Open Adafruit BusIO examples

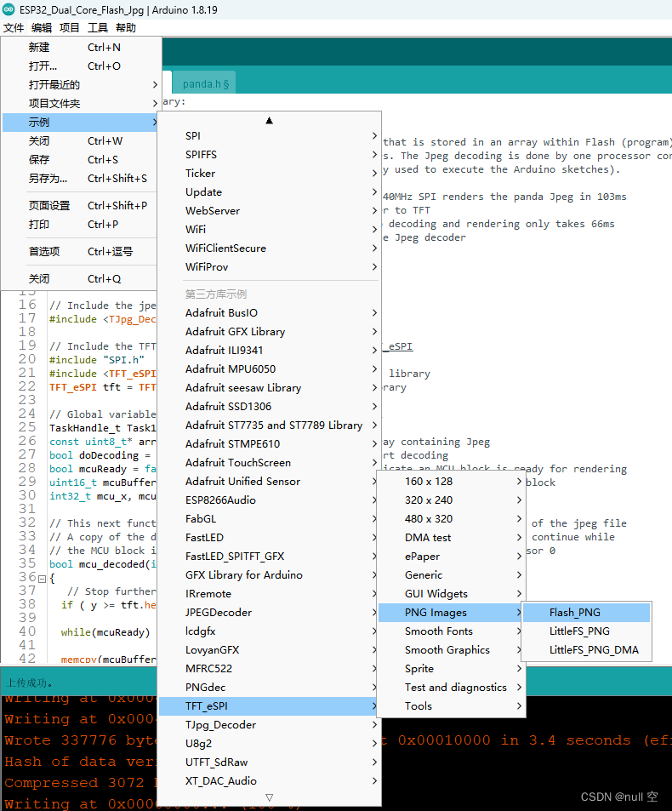click(x=270, y=313)
